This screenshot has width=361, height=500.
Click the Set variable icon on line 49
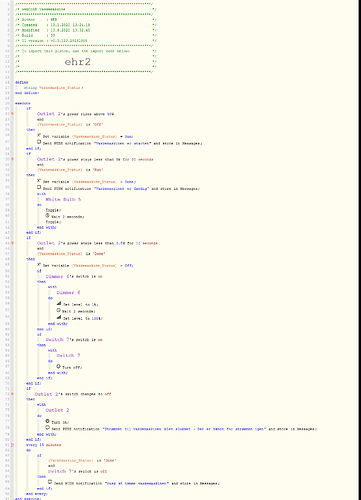click(39, 265)
